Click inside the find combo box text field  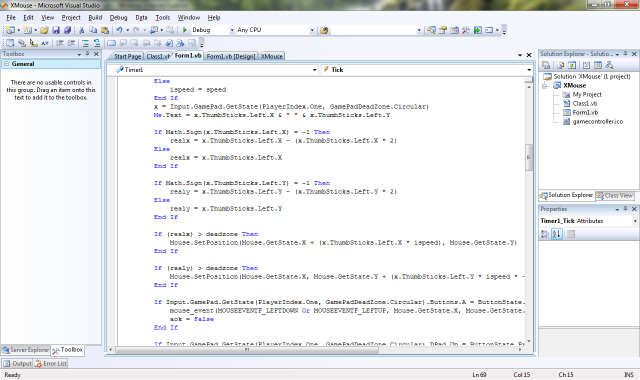(373, 30)
